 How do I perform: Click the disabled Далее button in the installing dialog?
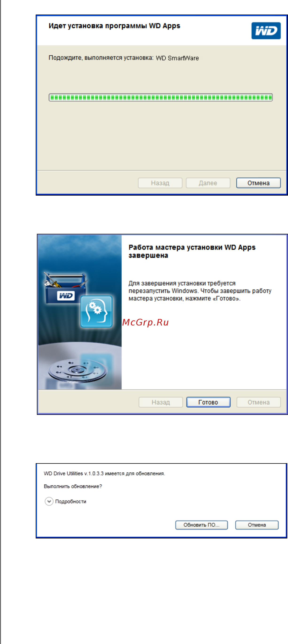208,183
